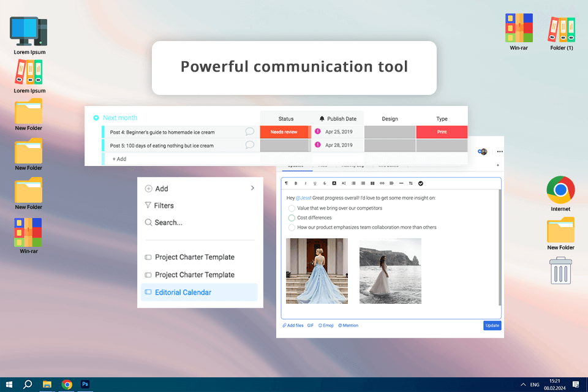Click the 'Design' column header
Image resolution: width=588 pixels, height=392 pixels.
click(390, 119)
